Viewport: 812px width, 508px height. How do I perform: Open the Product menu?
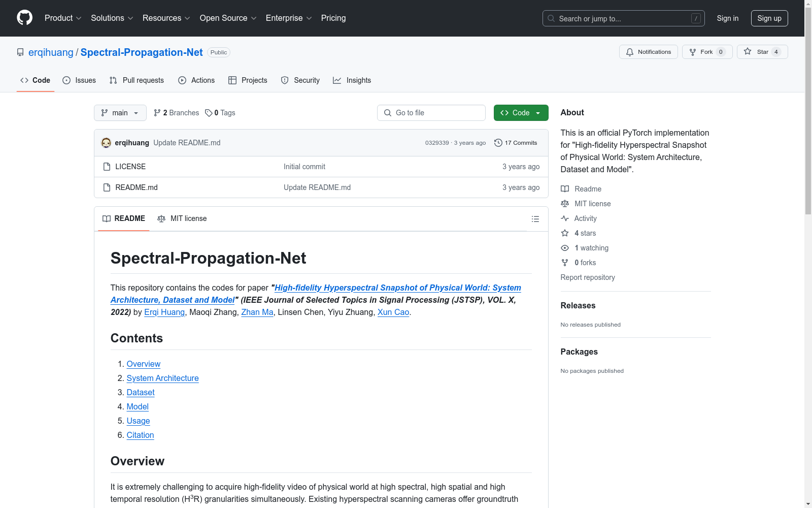coord(63,18)
